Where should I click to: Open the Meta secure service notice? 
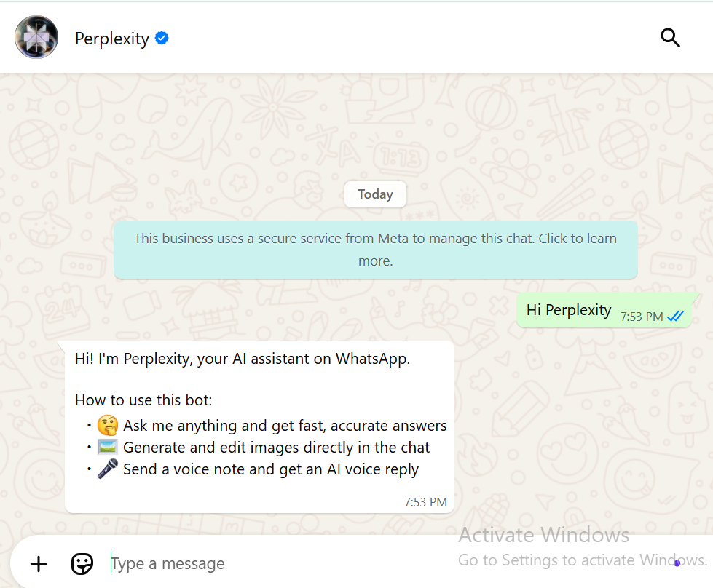[376, 250]
